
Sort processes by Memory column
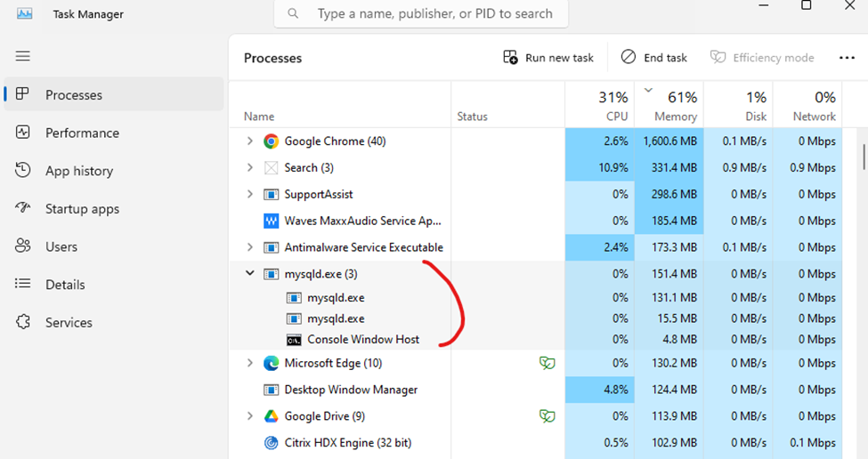pos(669,104)
